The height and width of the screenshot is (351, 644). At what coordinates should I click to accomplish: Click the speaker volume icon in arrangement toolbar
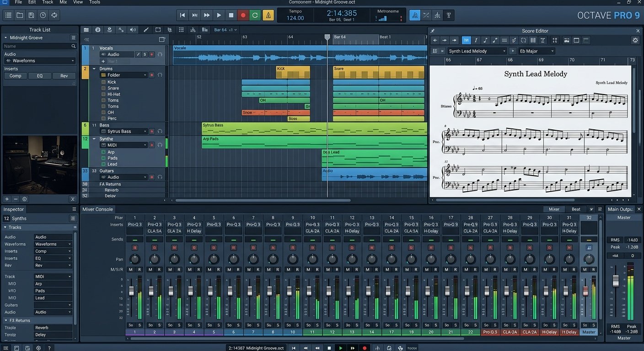[133, 30]
